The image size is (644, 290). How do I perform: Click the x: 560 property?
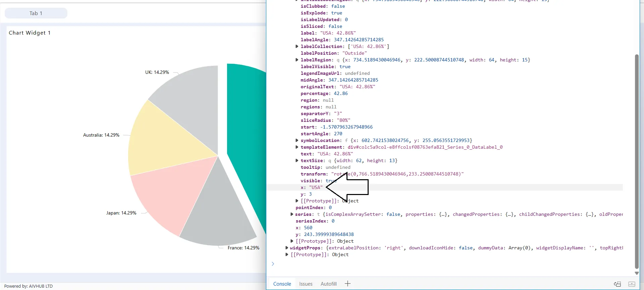[x=304, y=228]
